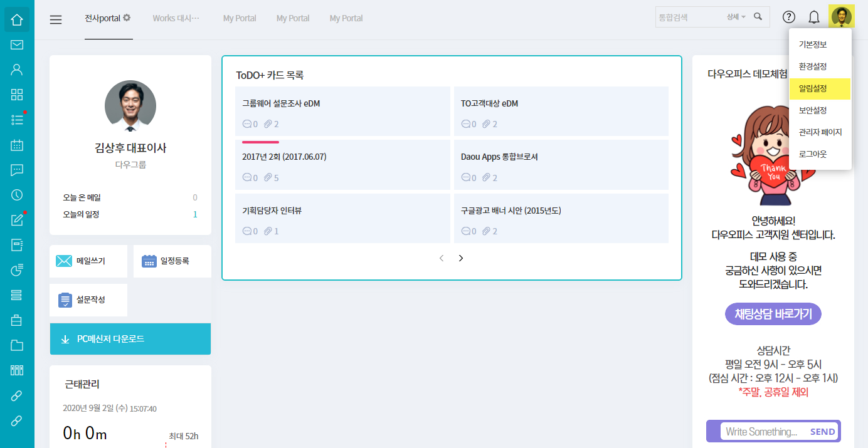The image size is (868, 448).
Task: Expand the 상세 search dropdown
Action: (x=736, y=18)
